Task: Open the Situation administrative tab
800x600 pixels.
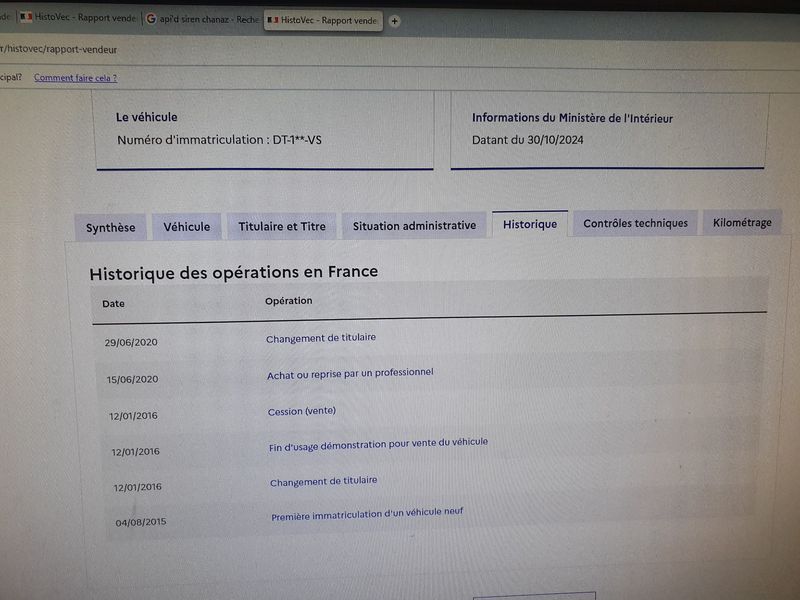Action: pos(414,225)
